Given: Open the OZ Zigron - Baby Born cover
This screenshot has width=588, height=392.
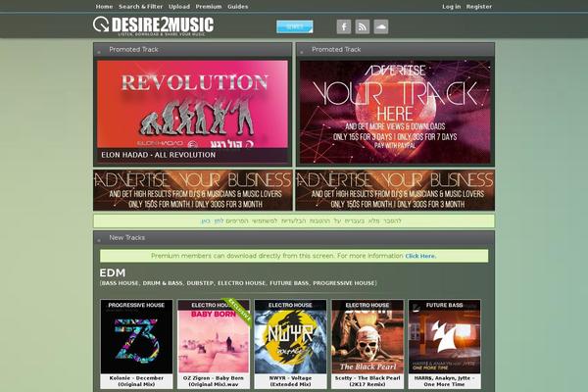Looking at the screenshot, I should point(214,336).
